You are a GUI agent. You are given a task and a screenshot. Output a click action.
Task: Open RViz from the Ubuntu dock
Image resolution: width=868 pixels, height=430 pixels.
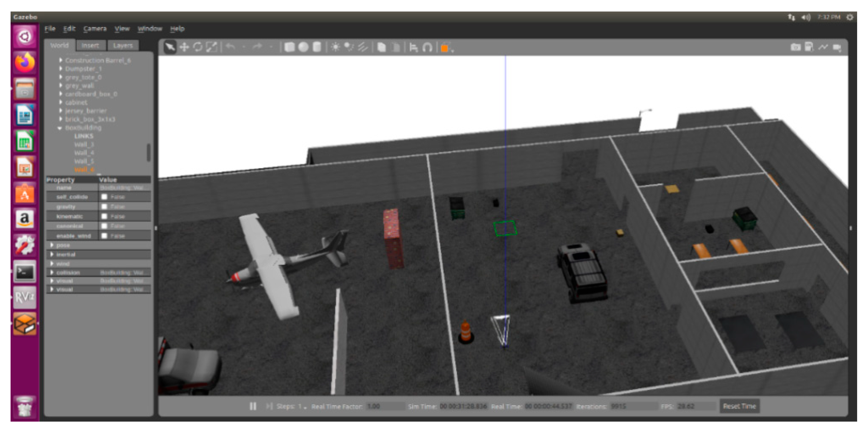point(25,297)
